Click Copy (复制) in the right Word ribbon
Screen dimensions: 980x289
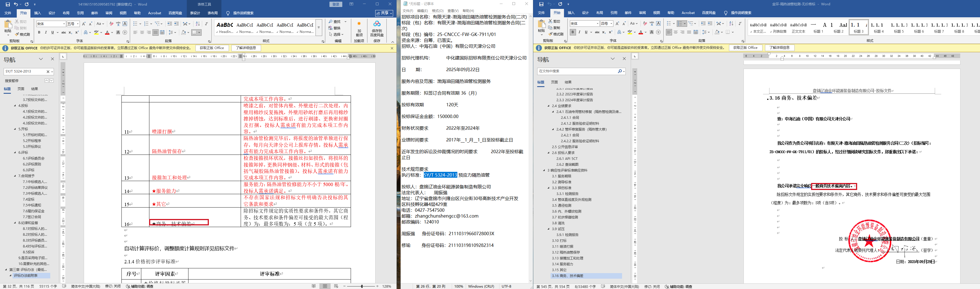tap(555, 28)
